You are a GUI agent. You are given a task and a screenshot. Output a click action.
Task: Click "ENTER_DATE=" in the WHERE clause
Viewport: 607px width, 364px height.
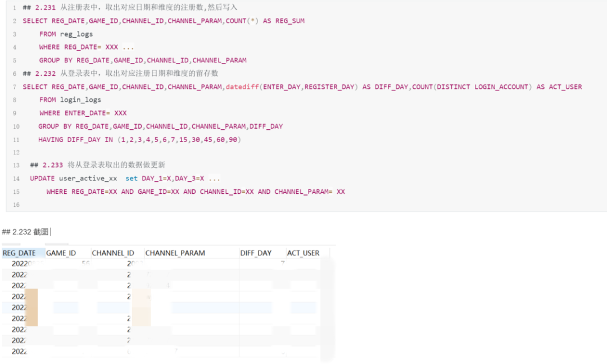pos(88,113)
